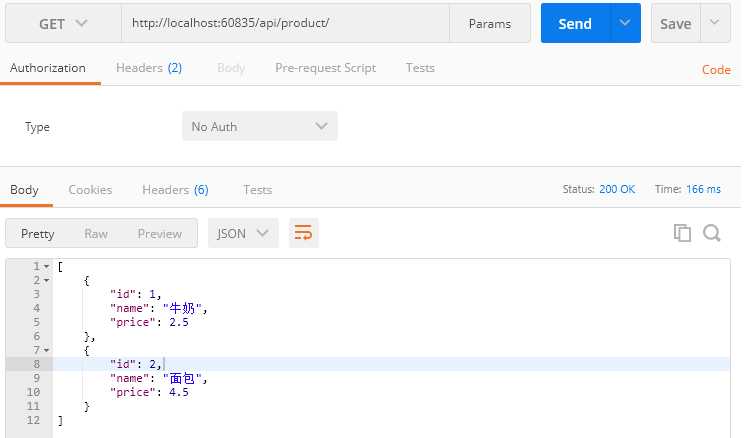Click the "name": "面包" line
This screenshot has width=744, height=438.
tap(158, 378)
